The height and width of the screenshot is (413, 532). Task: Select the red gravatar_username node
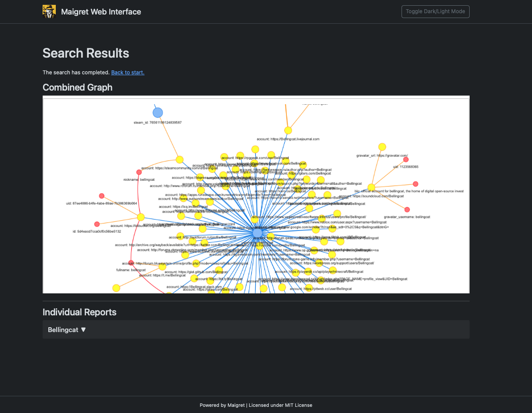[x=407, y=209]
